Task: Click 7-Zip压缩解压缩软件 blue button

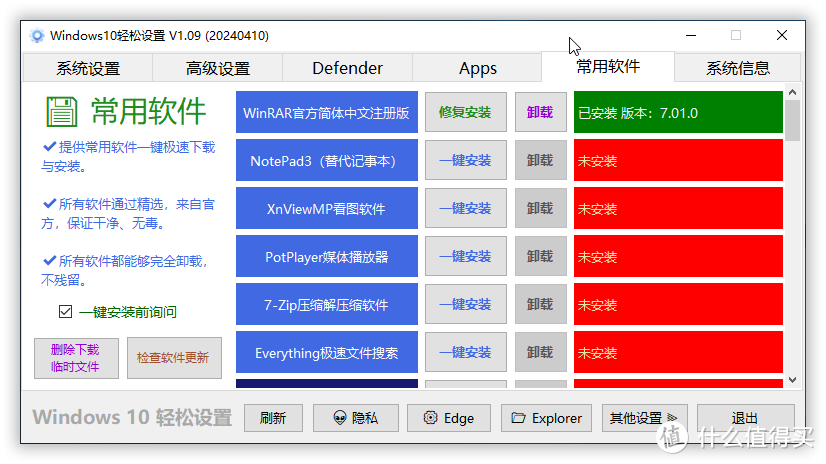Action: pos(327,304)
